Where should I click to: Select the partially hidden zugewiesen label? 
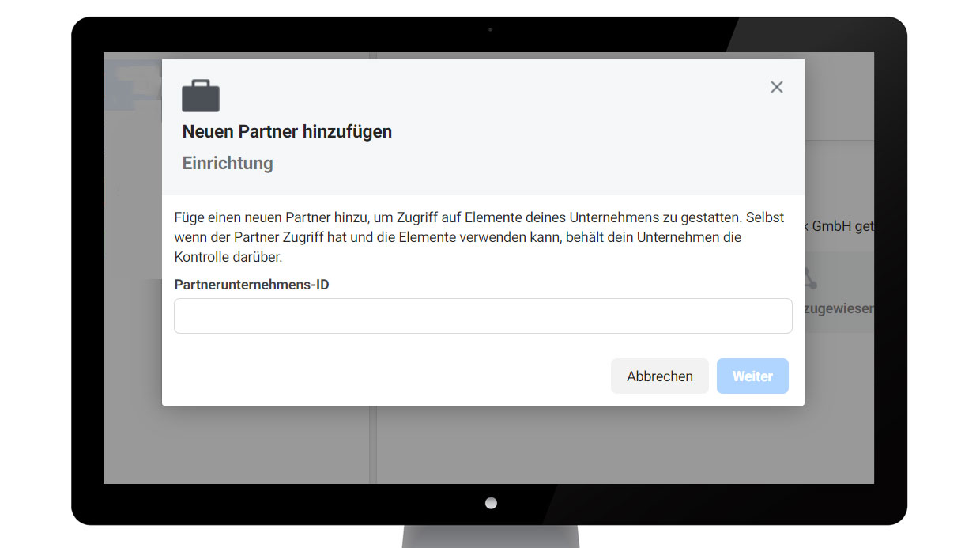(839, 308)
